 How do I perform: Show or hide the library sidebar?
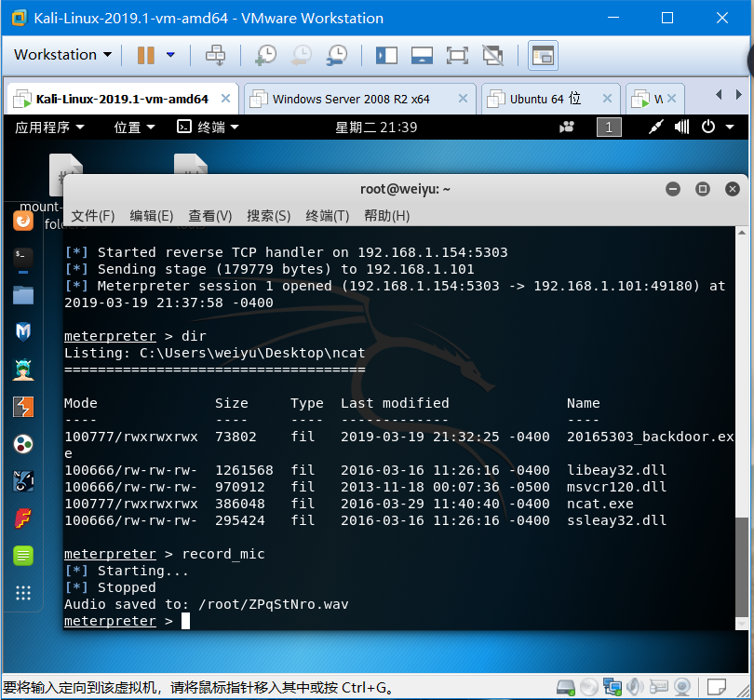(x=386, y=55)
